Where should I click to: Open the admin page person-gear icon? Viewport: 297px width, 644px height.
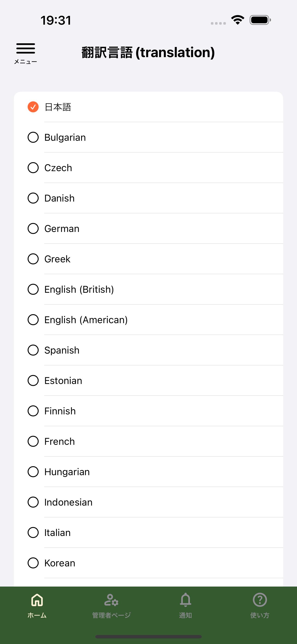[x=111, y=600]
